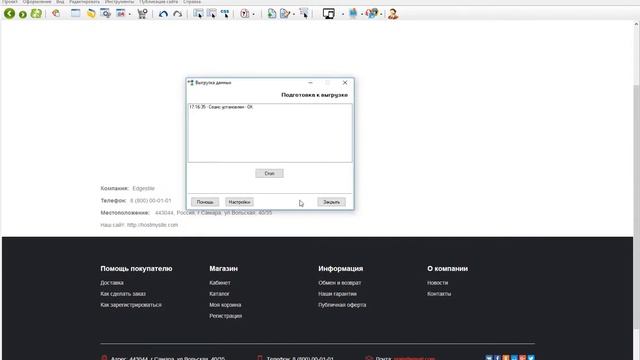This screenshot has width=640, height=360.
Task: Click the Закрыть button in upload dialog
Action: 331,202
